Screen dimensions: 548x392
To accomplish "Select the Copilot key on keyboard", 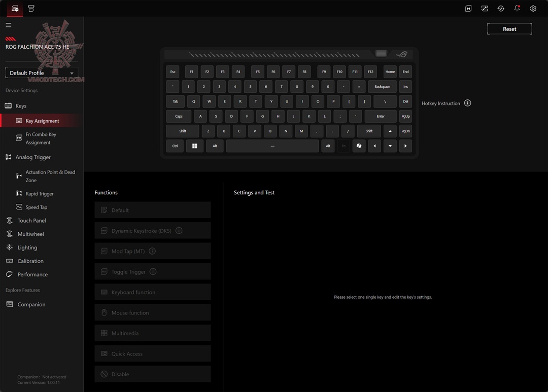I will click(359, 146).
